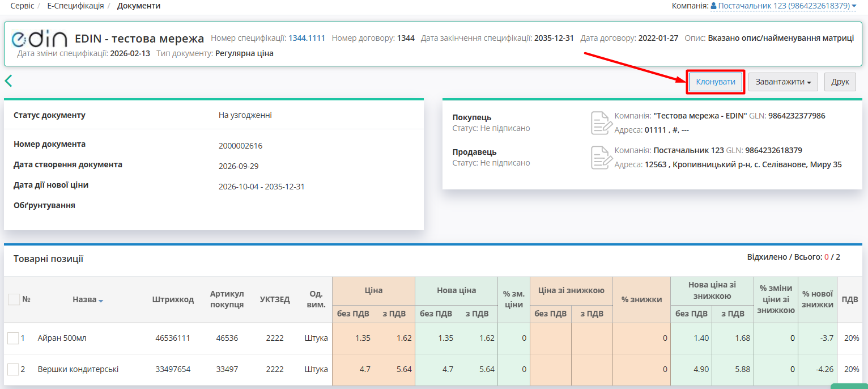Check the box for Айран 500мл row

[x=13, y=339]
